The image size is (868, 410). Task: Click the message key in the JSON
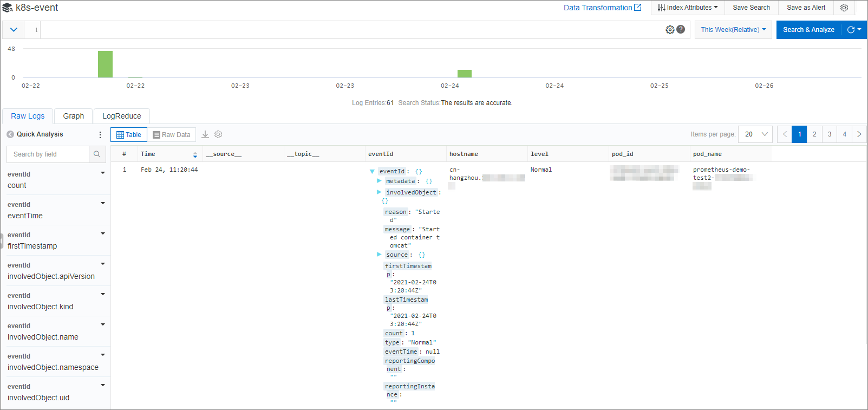[x=397, y=229]
